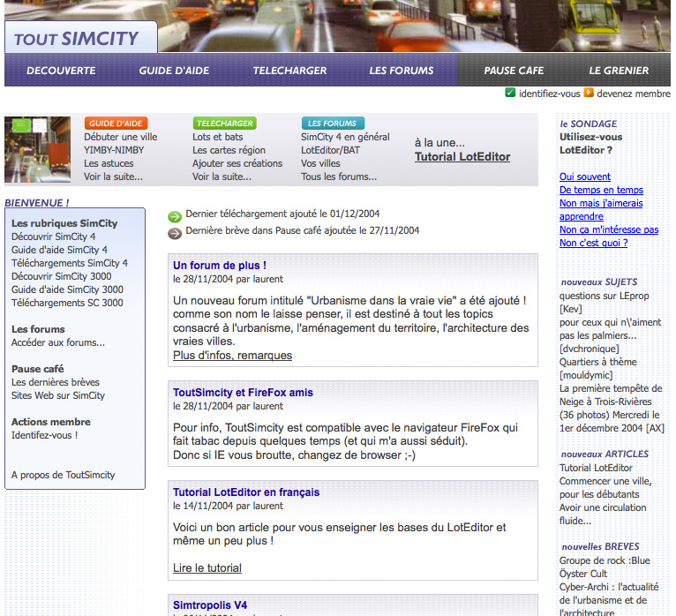Image resolution: width=676 pixels, height=616 pixels.
Task: Click the green TELECHARGER badge
Action: [x=225, y=124]
